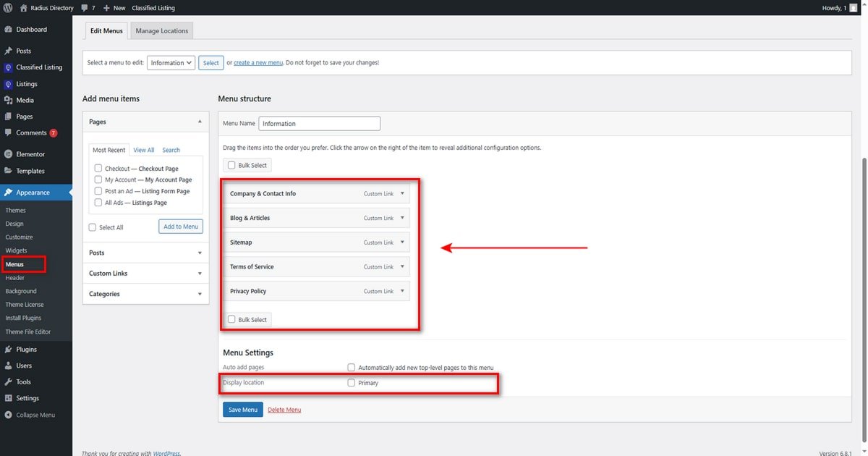Click the Users icon in sidebar
Viewport: 868px width, 456px height.
coord(8,366)
